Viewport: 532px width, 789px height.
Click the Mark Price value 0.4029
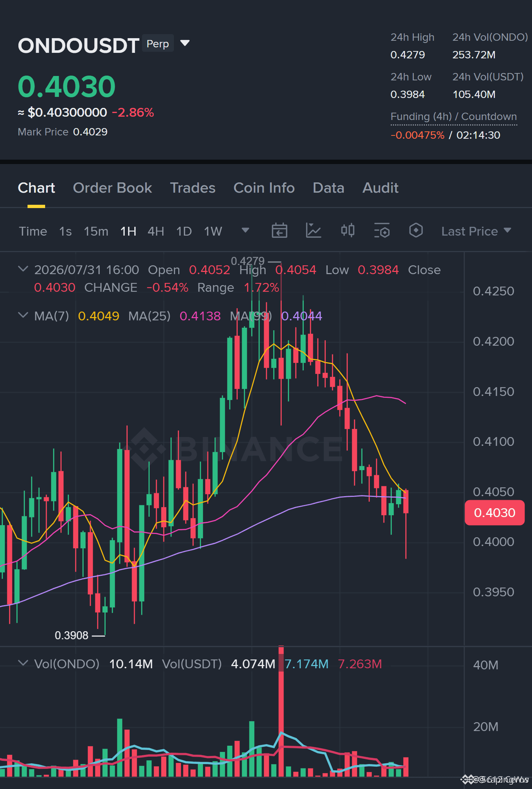coord(90,132)
